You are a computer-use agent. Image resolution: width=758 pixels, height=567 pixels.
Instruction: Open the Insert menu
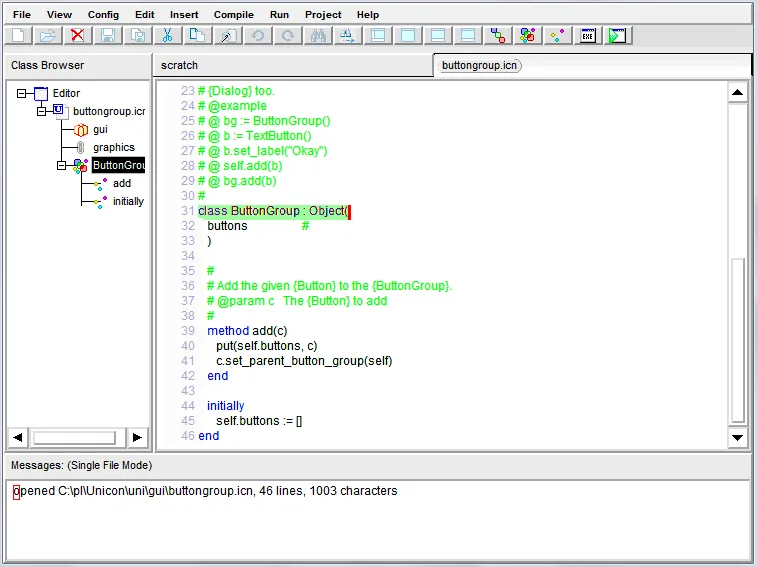pos(184,15)
